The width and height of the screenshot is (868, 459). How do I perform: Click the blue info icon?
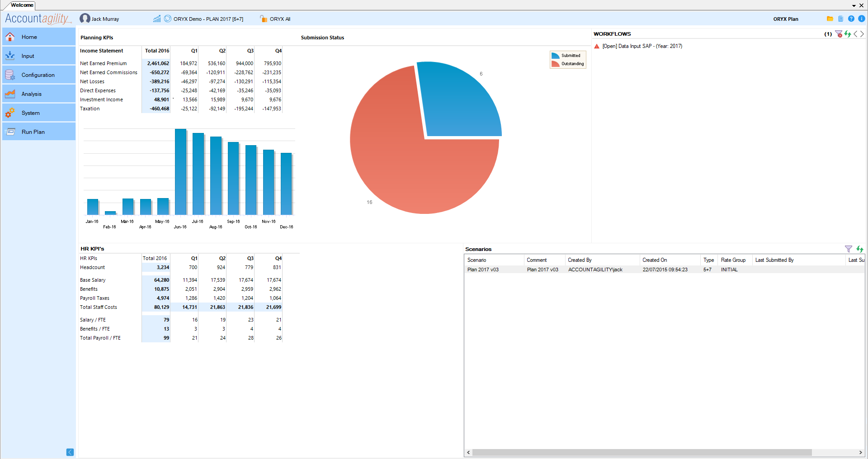click(x=862, y=19)
